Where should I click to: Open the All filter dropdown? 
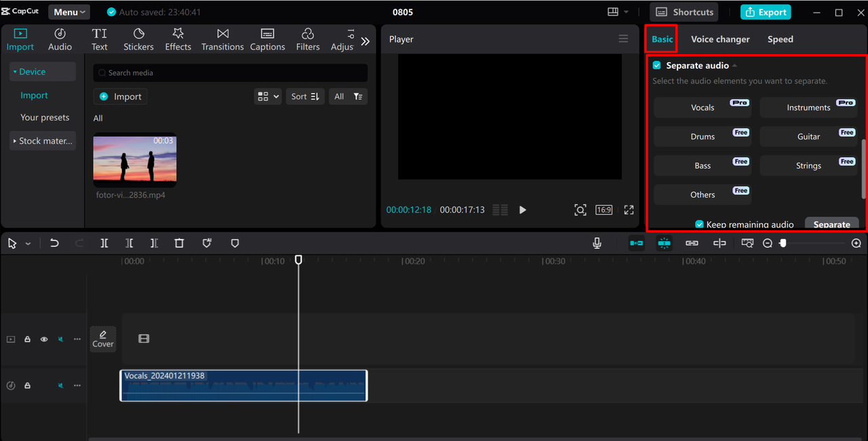(x=349, y=97)
